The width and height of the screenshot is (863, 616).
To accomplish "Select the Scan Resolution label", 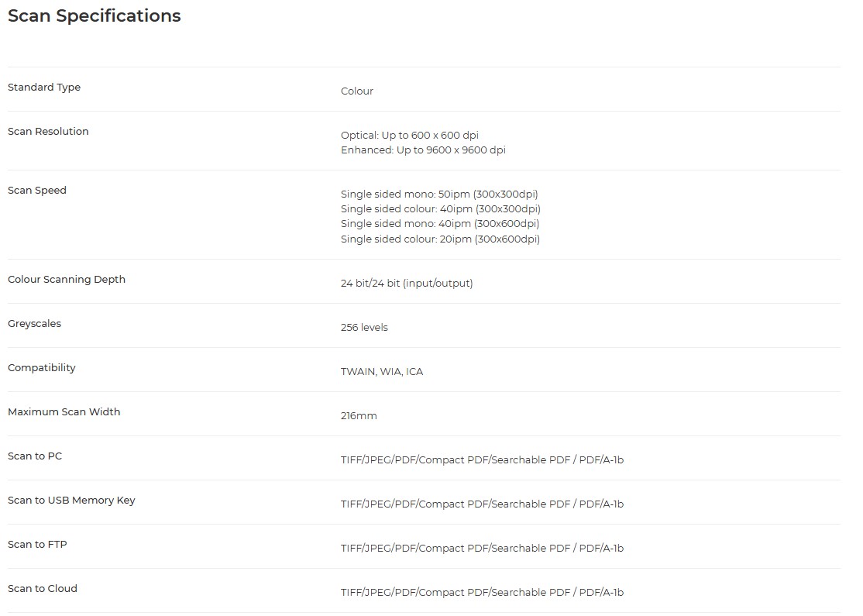I will (48, 131).
